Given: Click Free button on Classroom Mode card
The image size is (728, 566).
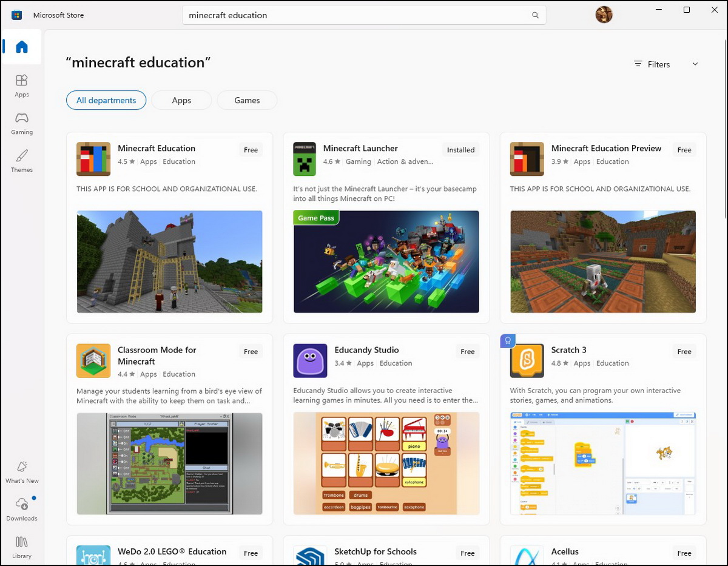Looking at the screenshot, I should pos(251,352).
